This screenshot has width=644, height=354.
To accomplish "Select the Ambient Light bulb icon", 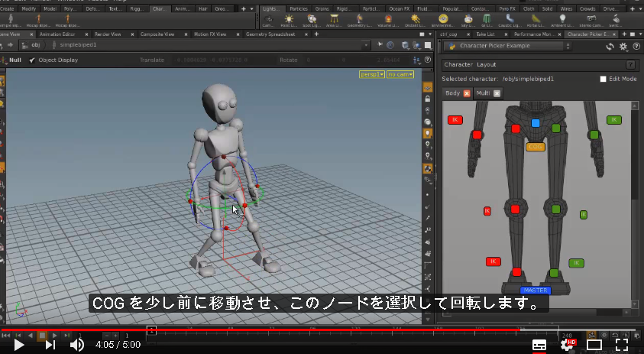I will point(562,20).
